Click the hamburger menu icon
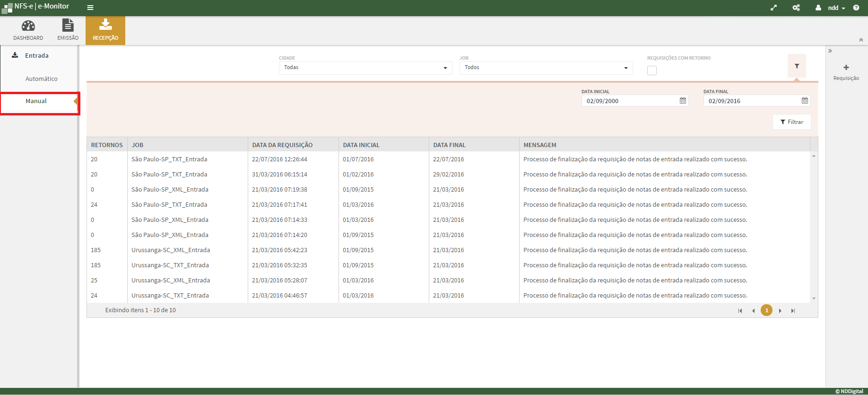This screenshot has width=868, height=395. click(90, 8)
